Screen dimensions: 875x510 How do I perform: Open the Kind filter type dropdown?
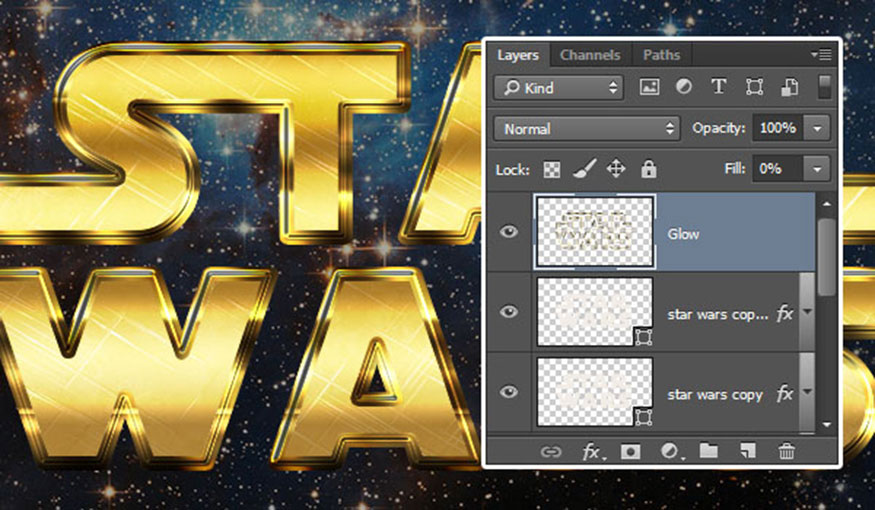559,88
